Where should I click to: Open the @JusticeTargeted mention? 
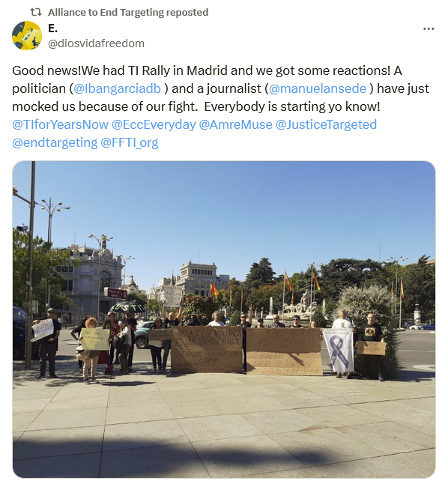click(327, 124)
